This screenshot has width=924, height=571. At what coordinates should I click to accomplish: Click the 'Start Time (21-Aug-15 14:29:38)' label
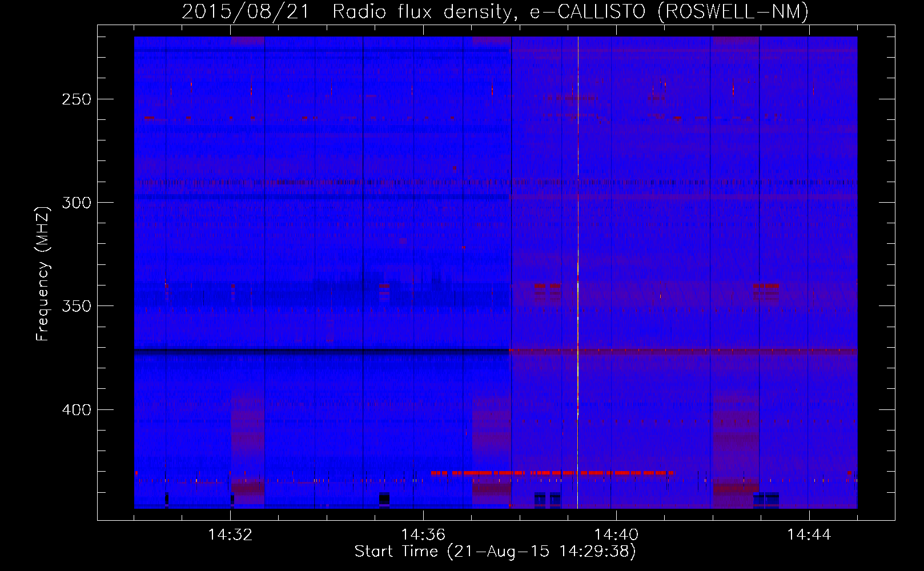(x=495, y=552)
